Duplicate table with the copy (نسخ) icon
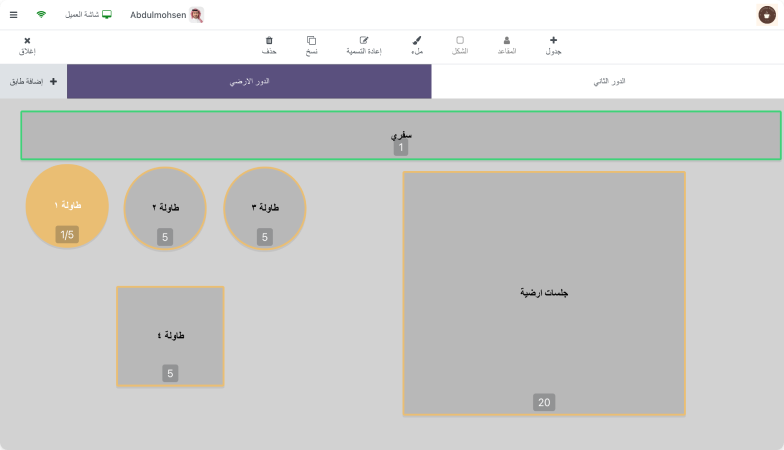The height and width of the screenshot is (450, 784). click(312, 41)
